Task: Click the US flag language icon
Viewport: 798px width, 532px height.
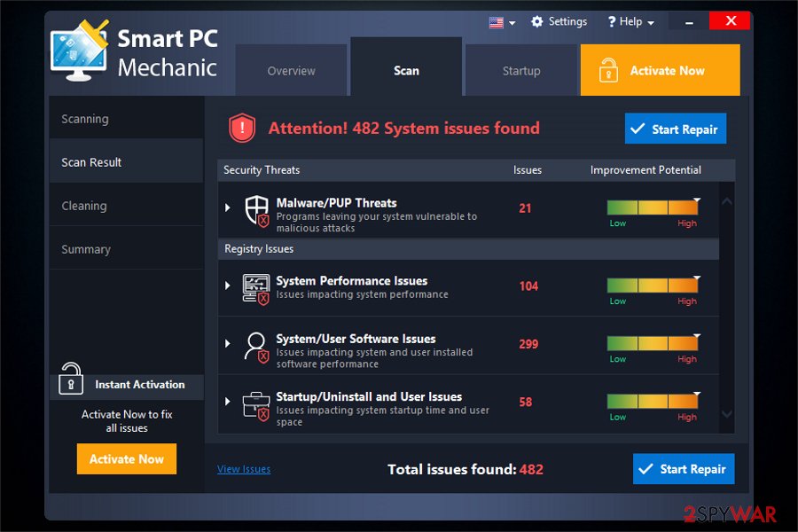Action: coord(496,22)
